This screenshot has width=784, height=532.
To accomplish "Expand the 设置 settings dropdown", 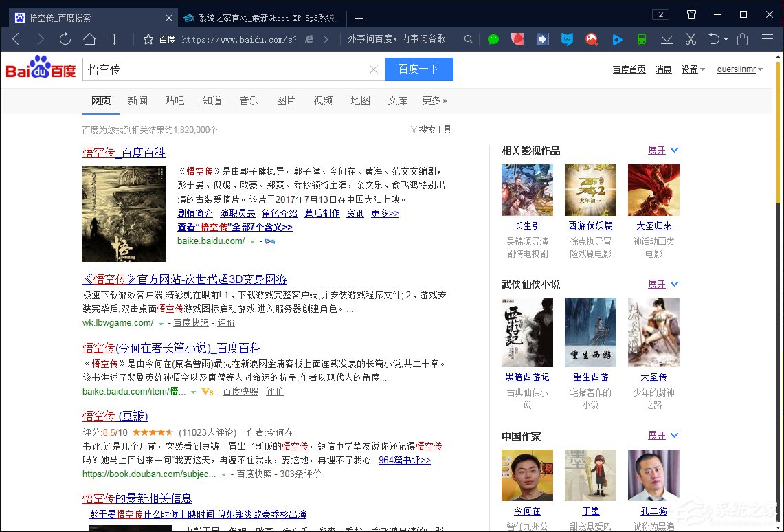I will tap(692, 69).
